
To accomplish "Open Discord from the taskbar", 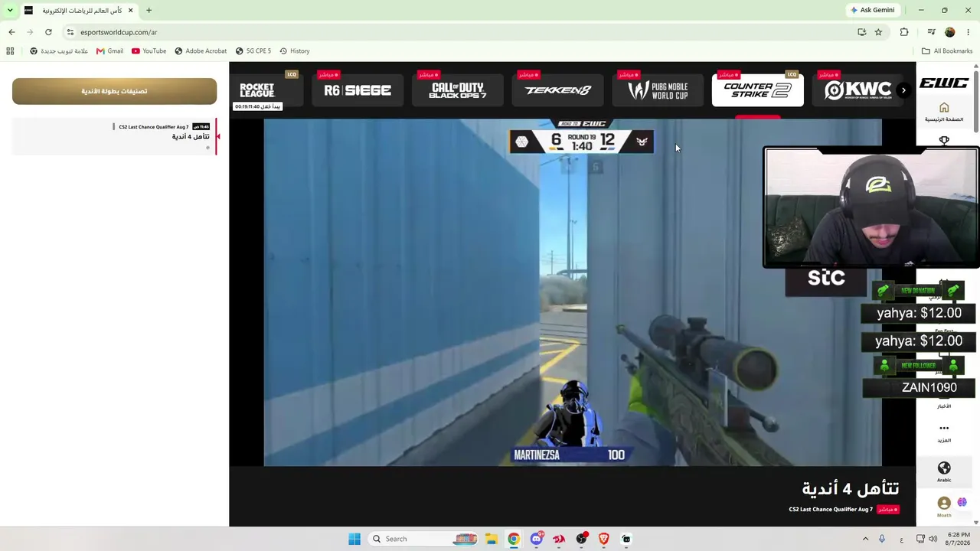I will (537, 539).
